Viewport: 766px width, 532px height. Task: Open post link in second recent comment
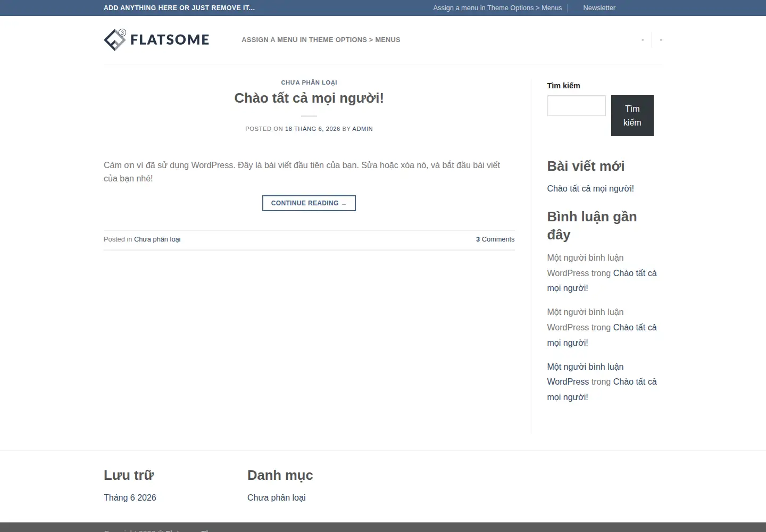point(602,335)
